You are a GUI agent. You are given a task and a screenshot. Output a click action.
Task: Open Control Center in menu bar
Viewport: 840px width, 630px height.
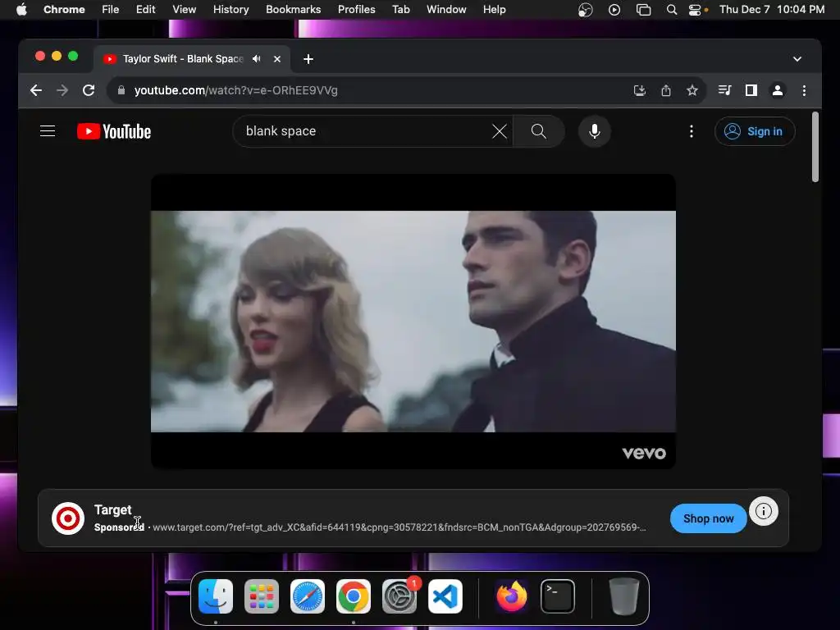[x=695, y=10]
